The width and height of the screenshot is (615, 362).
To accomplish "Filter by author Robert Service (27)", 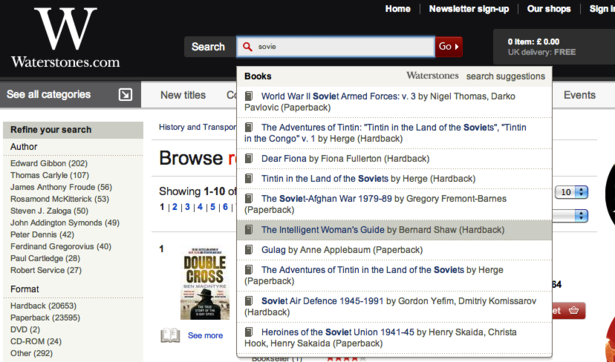I will [x=46, y=270].
